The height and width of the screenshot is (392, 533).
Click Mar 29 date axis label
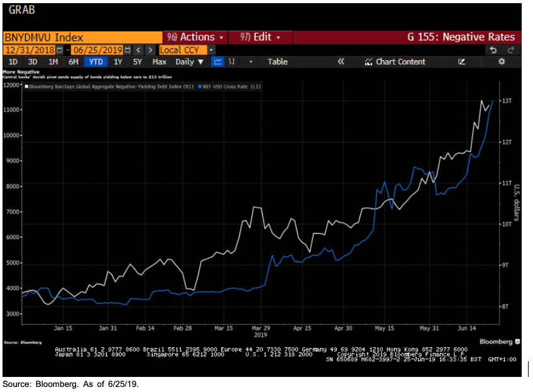point(261,328)
